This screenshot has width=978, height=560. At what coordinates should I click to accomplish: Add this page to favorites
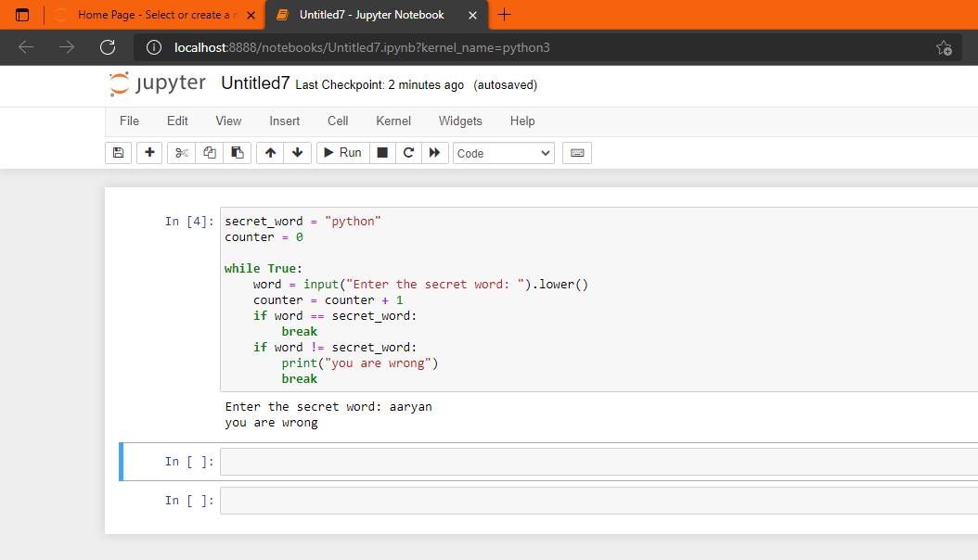pyautogui.click(x=944, y=48)
